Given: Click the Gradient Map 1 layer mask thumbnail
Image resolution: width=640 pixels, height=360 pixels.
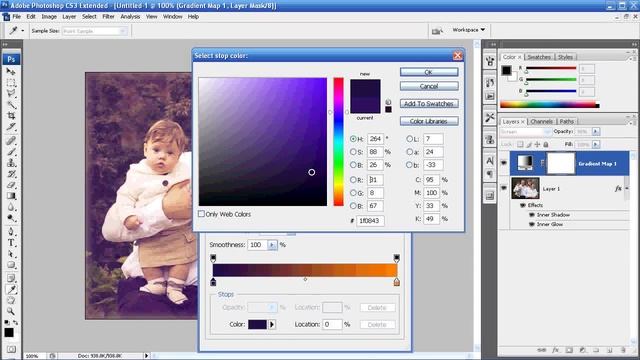Looking at the screenshot, I should tap(560, 163).
